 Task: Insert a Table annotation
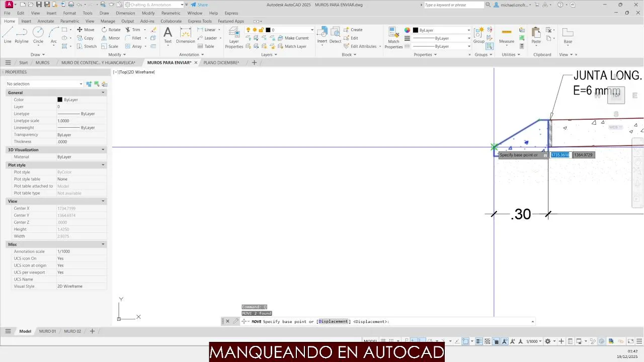[x=205, y=46]
